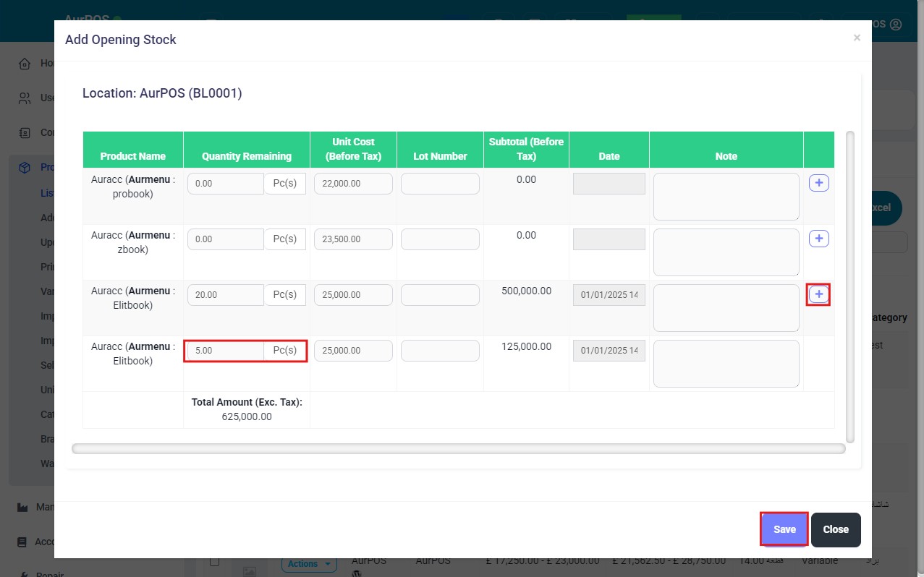The width and height of the screenshot is (924, 577).
Task: Click the products cube icon in the sidebar
Action: [25, 168]
